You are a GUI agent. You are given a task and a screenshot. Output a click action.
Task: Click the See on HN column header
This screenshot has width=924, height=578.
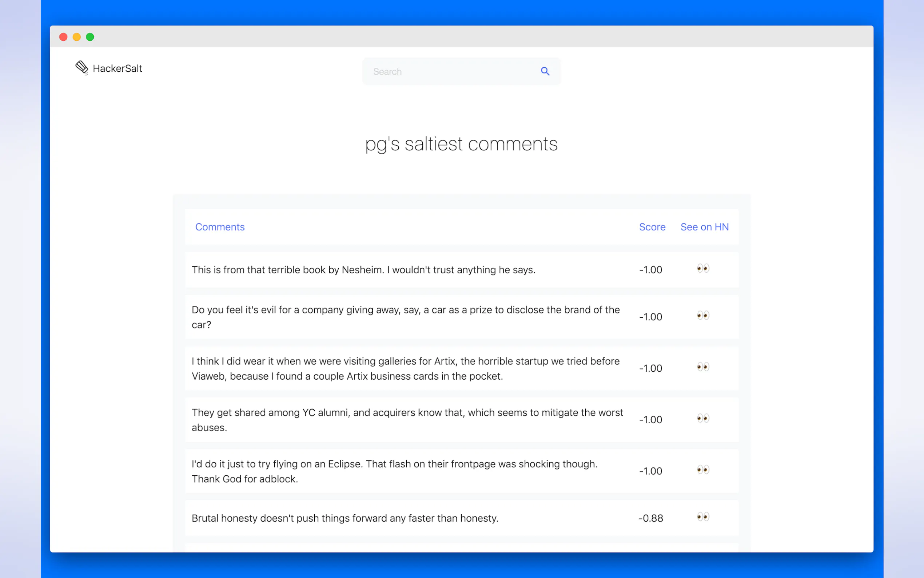[704, 227]
